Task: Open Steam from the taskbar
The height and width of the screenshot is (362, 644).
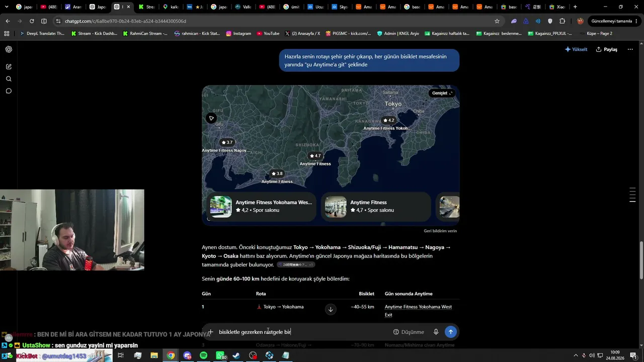Action: [x=236, y=355]
